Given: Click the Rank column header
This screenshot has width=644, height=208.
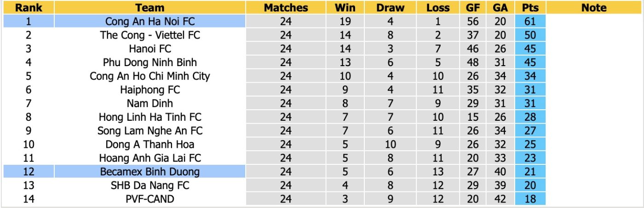Looking at the screenshot, I should tap(29, 7).
